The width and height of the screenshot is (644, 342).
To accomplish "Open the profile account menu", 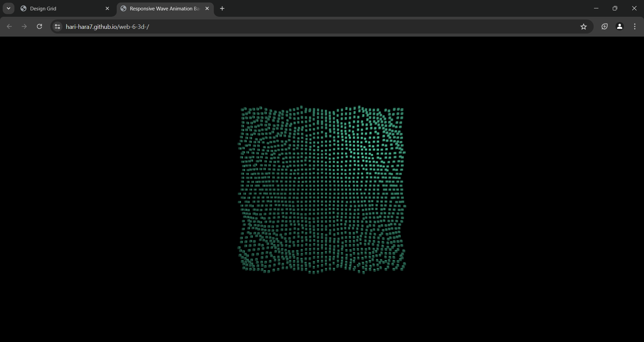I will [620, 26].
